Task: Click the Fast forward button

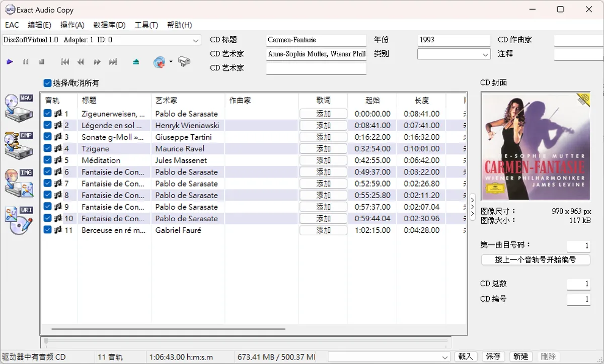Action: (97, 62)
